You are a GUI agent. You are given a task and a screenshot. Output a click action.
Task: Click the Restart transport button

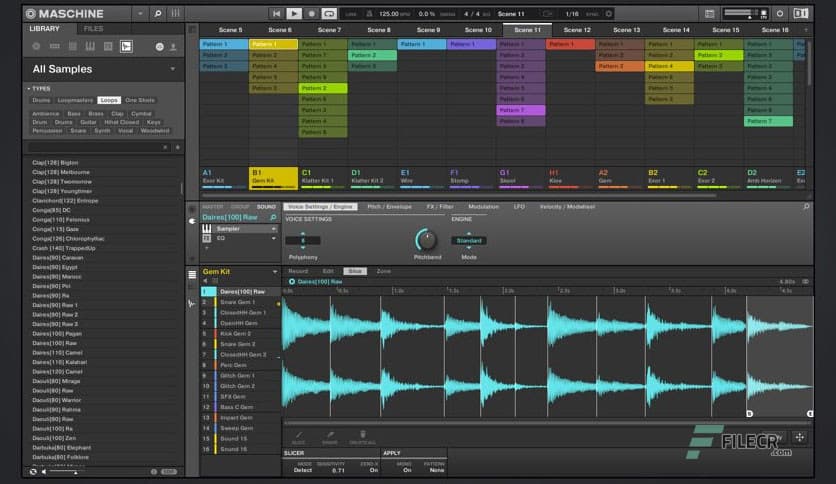pos(277,14)
